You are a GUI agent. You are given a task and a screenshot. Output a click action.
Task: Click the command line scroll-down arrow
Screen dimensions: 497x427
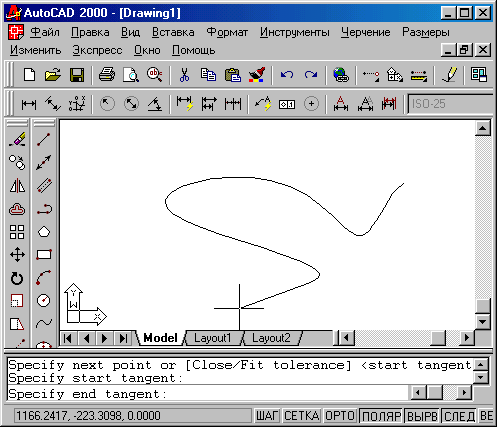481,378
